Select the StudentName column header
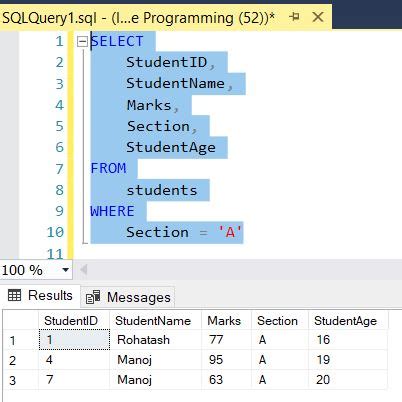 [x=155, y=320]
